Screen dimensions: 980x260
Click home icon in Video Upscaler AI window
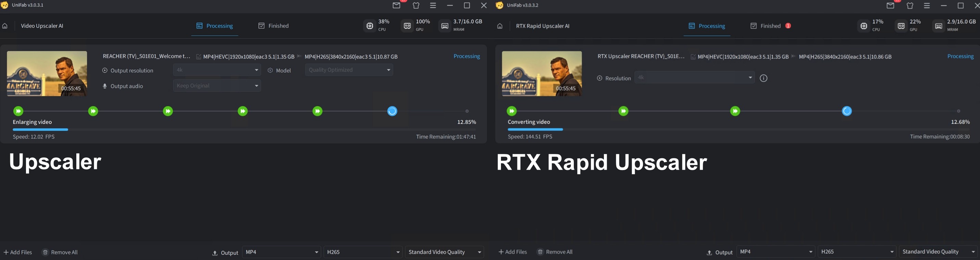[x=5, y=26]
